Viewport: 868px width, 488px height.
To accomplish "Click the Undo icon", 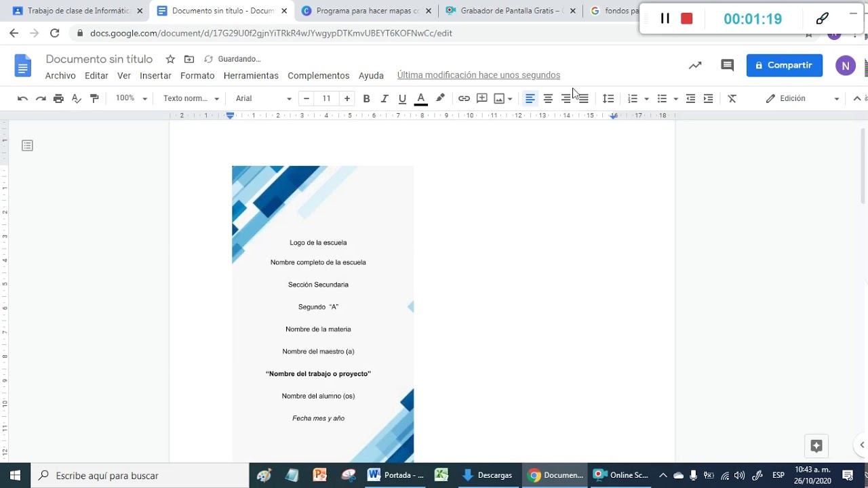I will [x=22, y=98].
